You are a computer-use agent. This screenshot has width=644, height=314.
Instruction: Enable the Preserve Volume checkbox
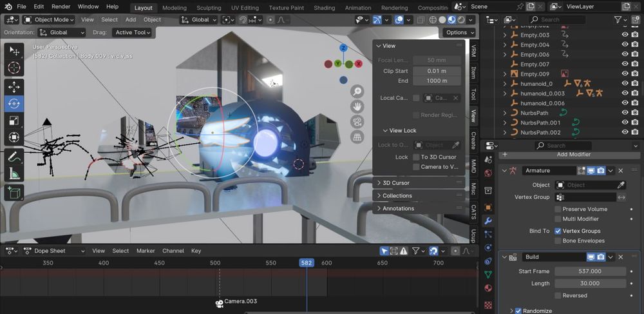point(558,209)
